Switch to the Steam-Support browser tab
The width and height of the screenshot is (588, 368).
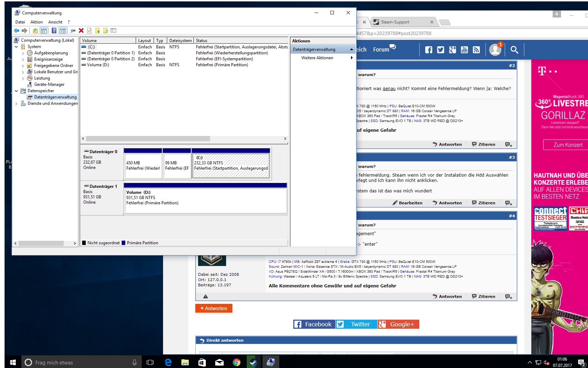(402, 22)
